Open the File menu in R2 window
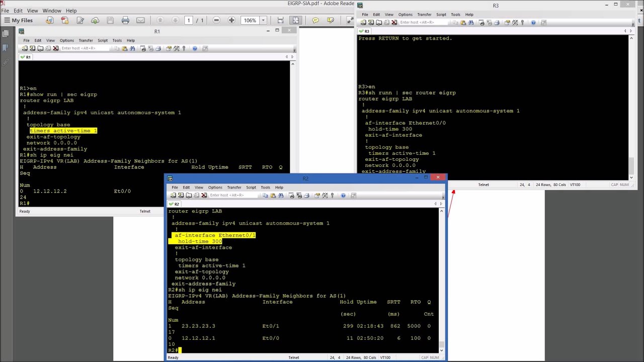The width and height of the screenshot is (644, 362). 175,187
